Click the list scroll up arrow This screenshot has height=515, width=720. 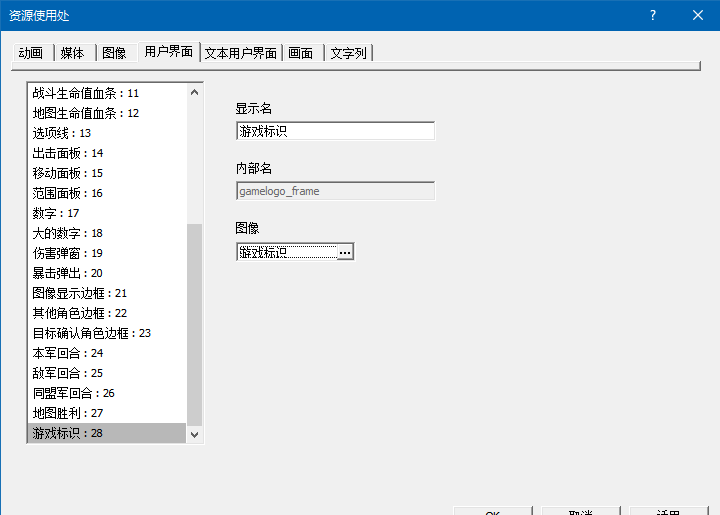[x=194, y=93]
